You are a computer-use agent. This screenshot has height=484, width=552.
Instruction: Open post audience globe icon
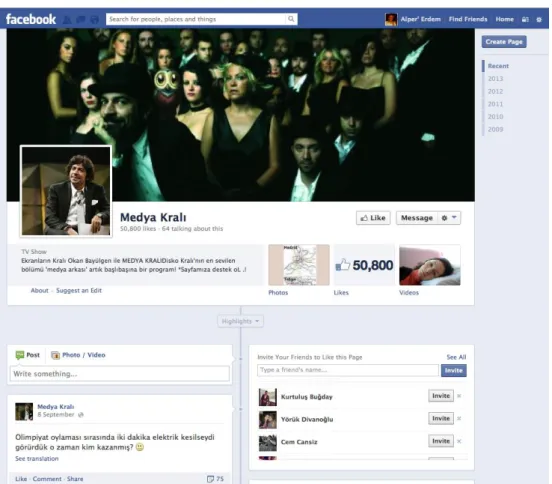point(81,415)
